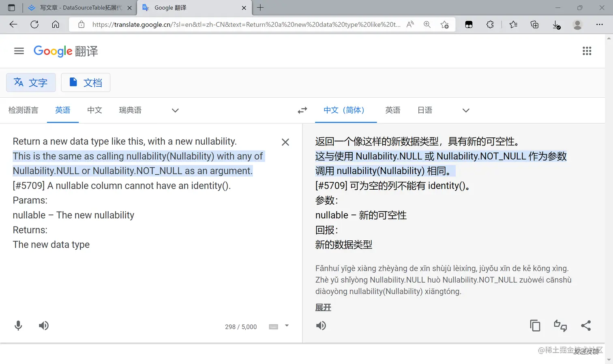Select 英语 as the source language
This screenshot has width=613, height=364.
click(x=63, y=110)
